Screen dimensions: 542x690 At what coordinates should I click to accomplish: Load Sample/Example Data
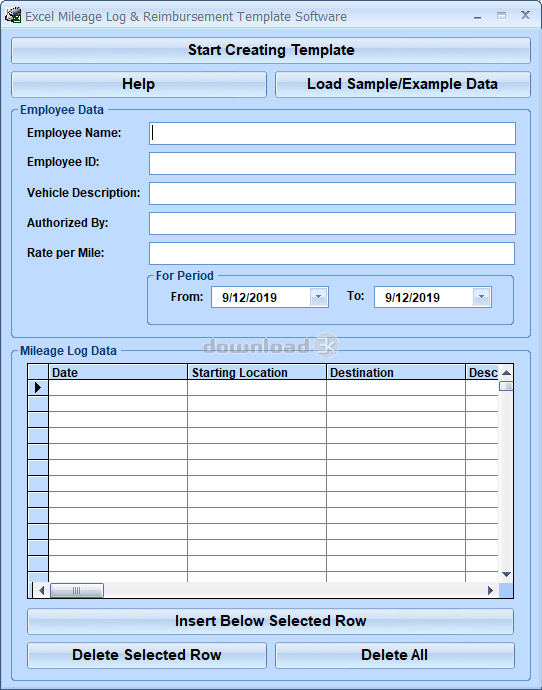(403, 84)
